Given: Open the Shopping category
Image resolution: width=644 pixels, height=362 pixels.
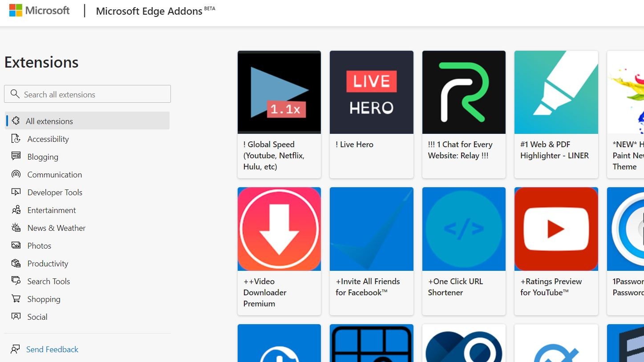Looking at the screenshot, I should point(44,299).
